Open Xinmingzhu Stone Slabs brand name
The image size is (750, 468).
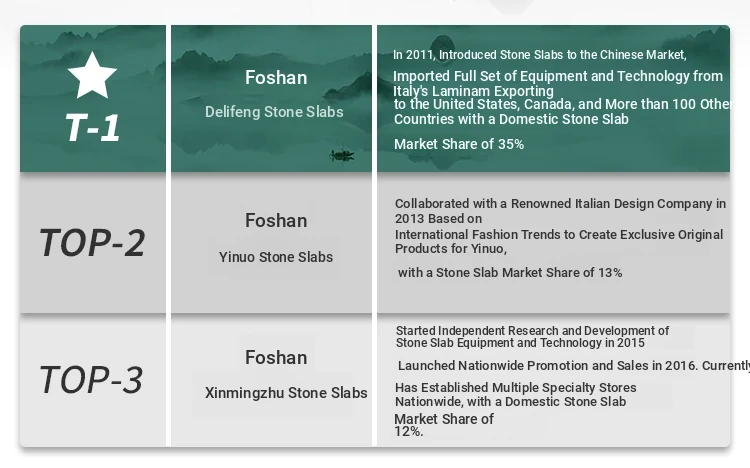pos(286,393)
